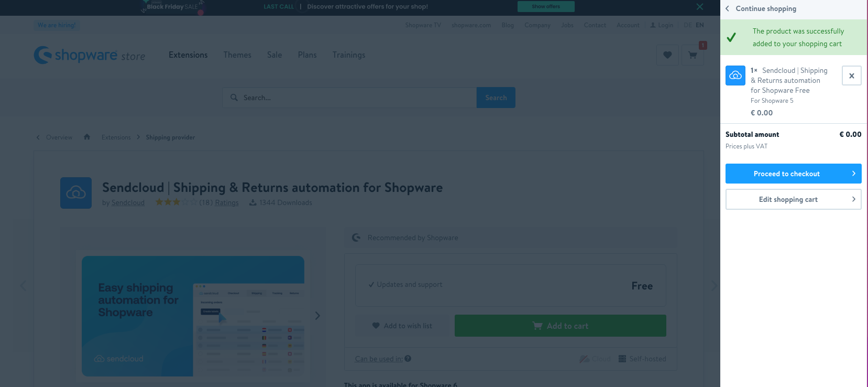Open the Themes menu
The image size is (868, 387).
pyautogui.click(x=237, y=55)
